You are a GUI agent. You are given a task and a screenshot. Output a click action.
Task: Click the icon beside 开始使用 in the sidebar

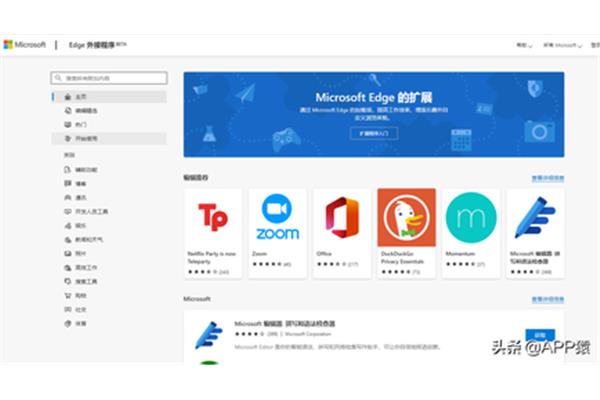pos(68,138)
